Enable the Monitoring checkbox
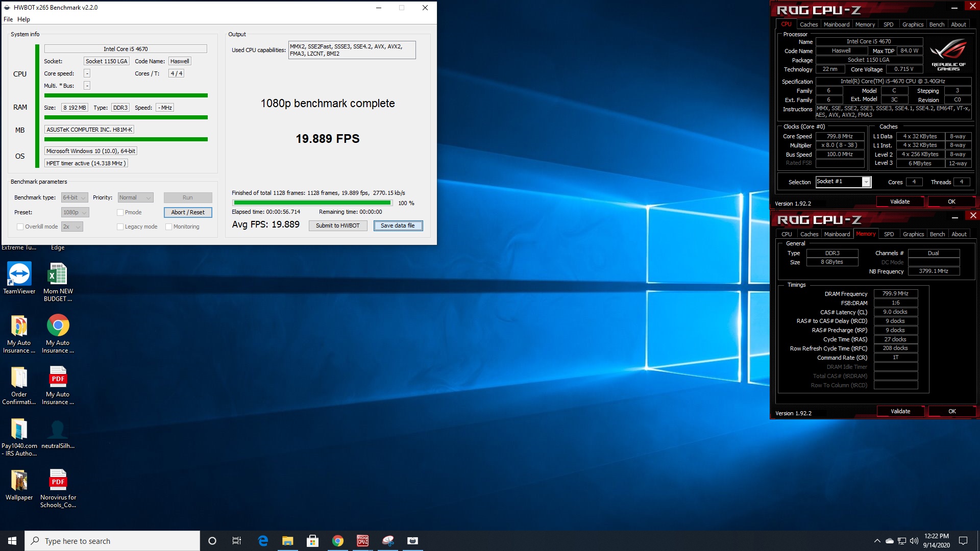The height and width of the screenshot is (551, 980). pyautogui.click(x=169, y=227)
